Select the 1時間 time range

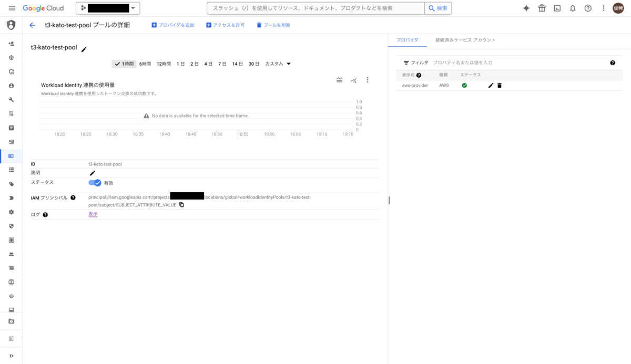[x=124, y=64]
